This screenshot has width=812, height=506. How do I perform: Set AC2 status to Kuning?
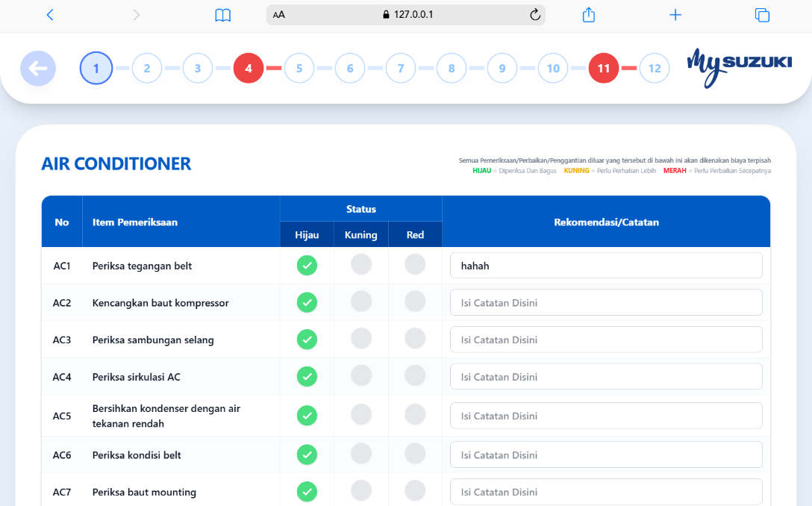(x=361, y=302)
